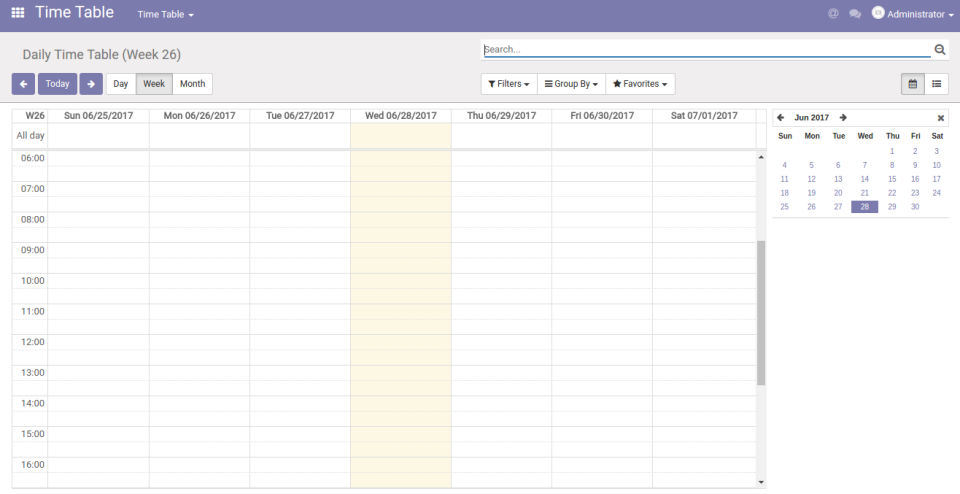Screen dimensions: 960x494
Task: Select June 6 in mini calendar
Action: pyautogui.click(x=838, y=165)
